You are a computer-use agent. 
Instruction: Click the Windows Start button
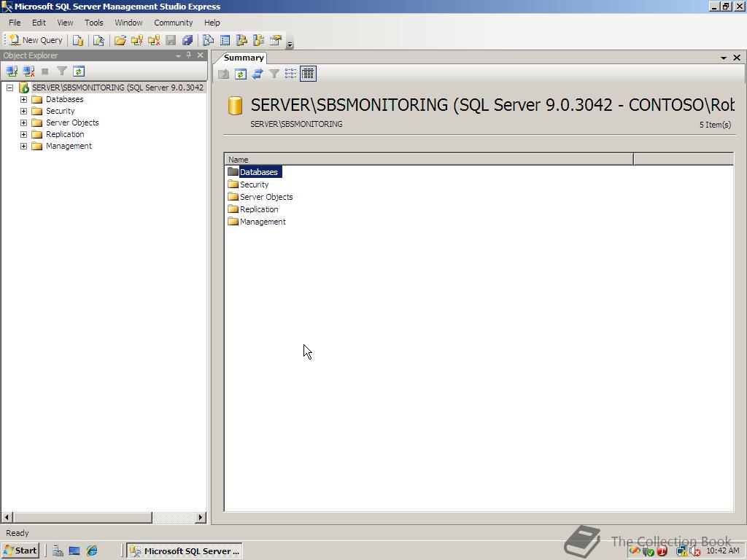point(20,551)
